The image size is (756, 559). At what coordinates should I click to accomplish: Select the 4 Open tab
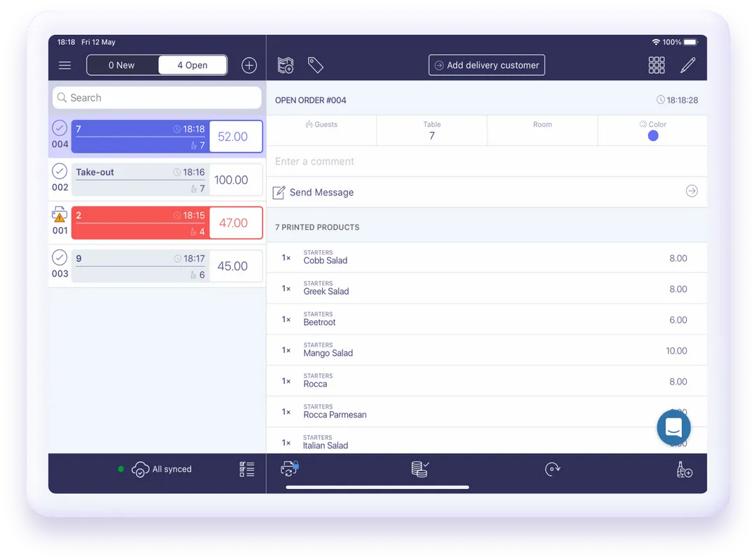(x=192, y=64)
